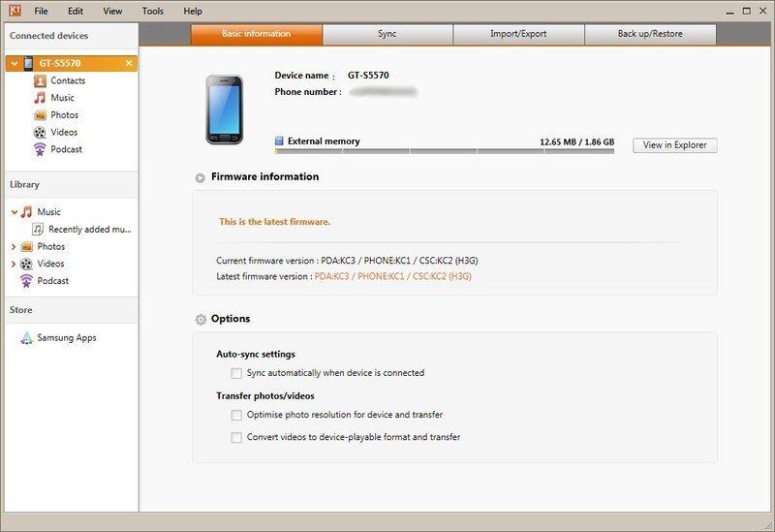775x532 pixels.
Task: Click the Device name value GT-S5570
Action: pyautogui.click(x=368, y=76)
